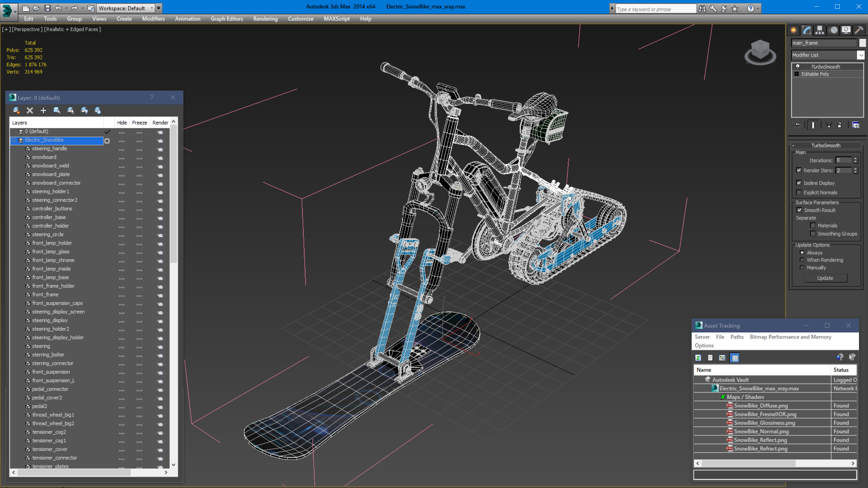Screen dimensions: 868x488
Task: Open the Paths menu in Asset Tracking
Action: pyautogui.click(x=737, y=337)
